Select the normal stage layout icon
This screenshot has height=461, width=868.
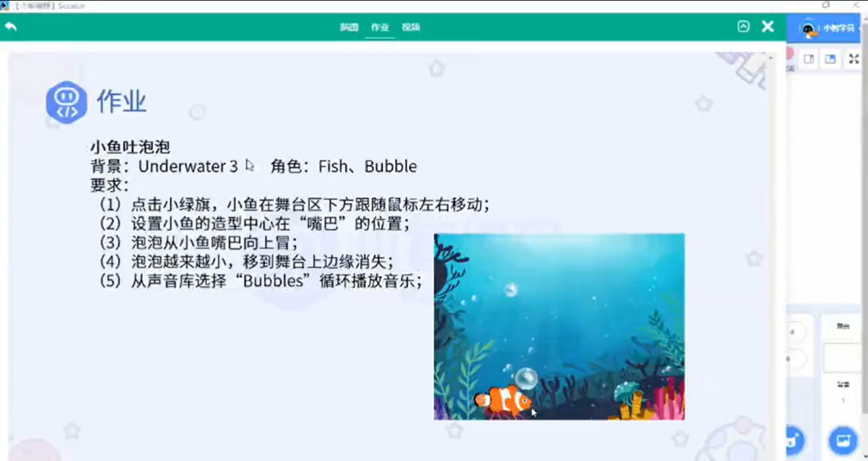(x=831, y=59)
